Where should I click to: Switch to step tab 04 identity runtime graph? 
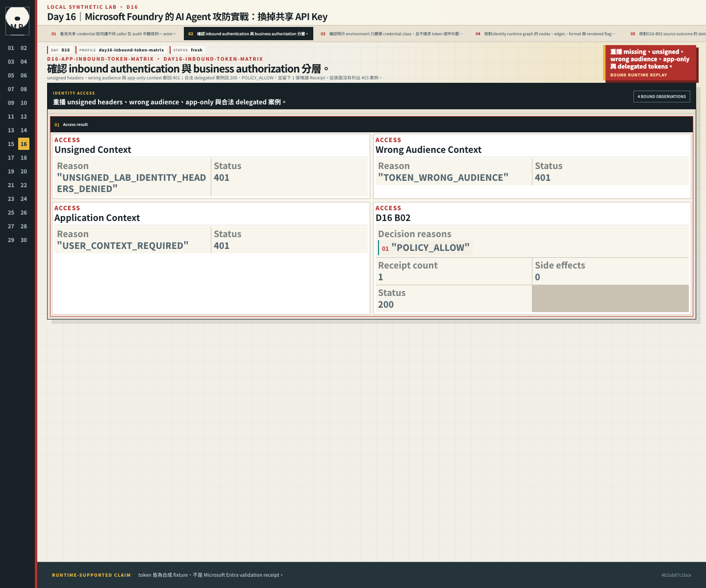(545, 34)
